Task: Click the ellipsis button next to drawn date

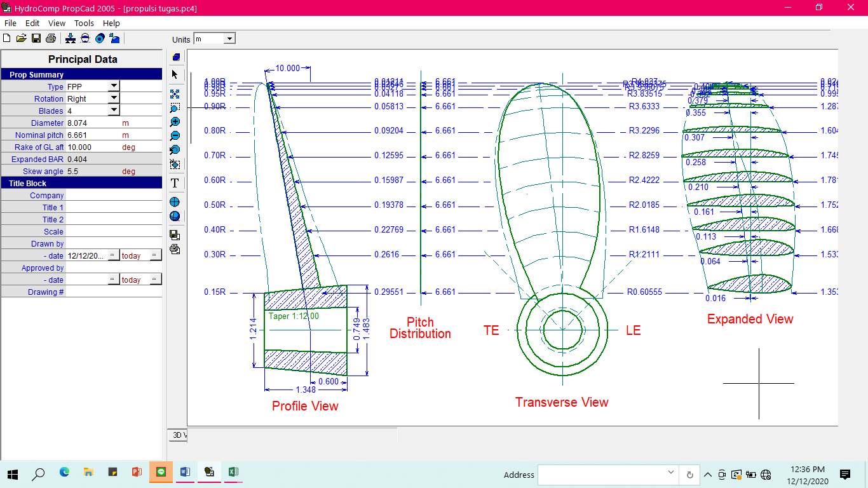Action: (x=113, y=255)
